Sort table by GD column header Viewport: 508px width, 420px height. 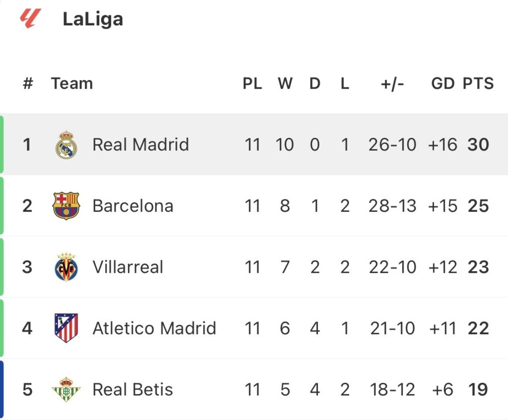click(443, 83)
